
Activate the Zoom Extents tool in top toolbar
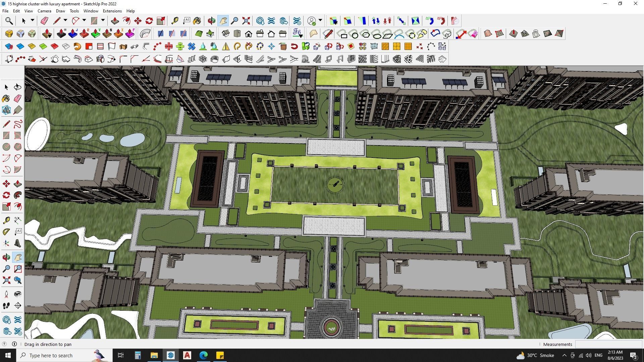tap(246, 21)
